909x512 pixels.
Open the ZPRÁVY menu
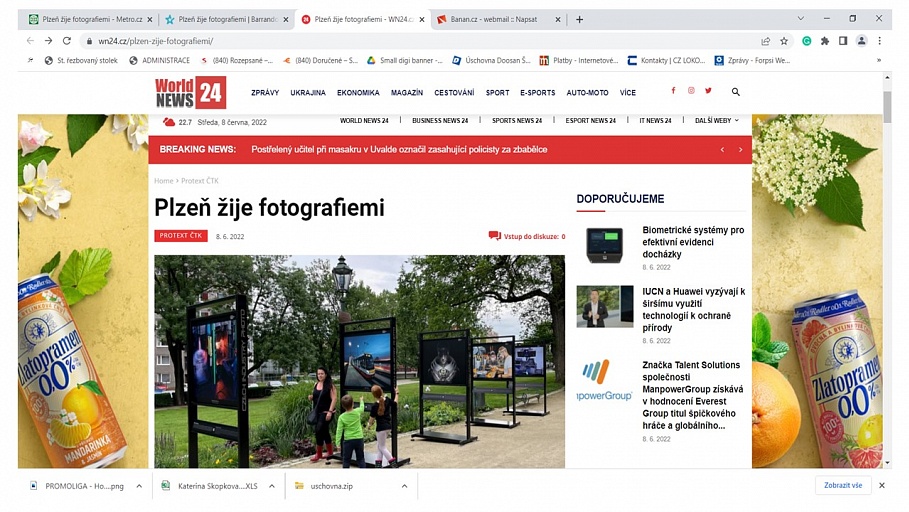265,93
